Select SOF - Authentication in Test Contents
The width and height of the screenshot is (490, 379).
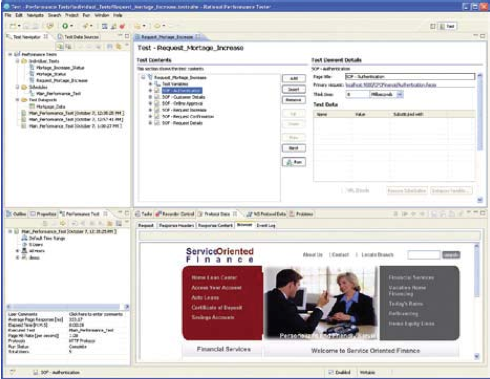[182, 90]
